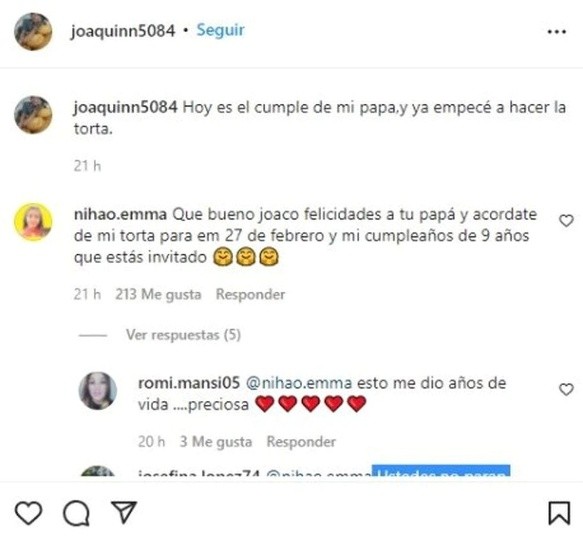
Task: Open joaquinn5084 username in header
Action: 123,31
